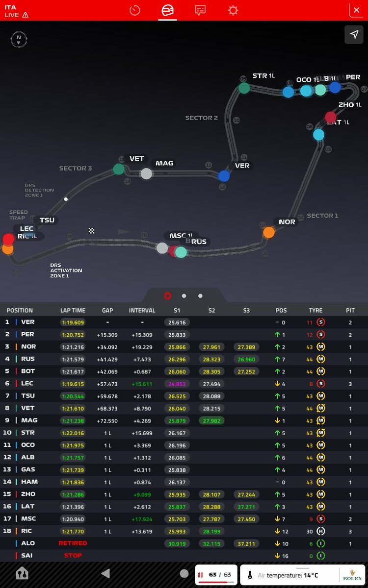Tap the live warning triangle icon
Viewport: 368px width, 588px height.
25,15
